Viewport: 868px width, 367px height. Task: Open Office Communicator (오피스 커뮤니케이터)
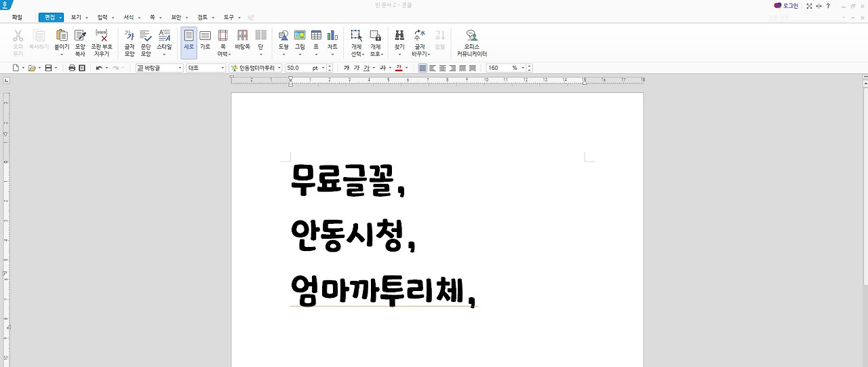click(x=471, y=43)
